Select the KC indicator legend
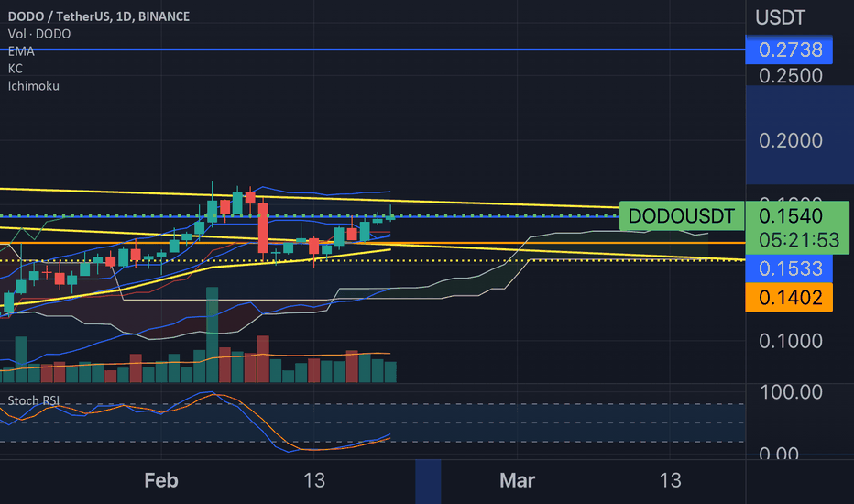Viewport: 854px width, 504px height. point(16,69)
